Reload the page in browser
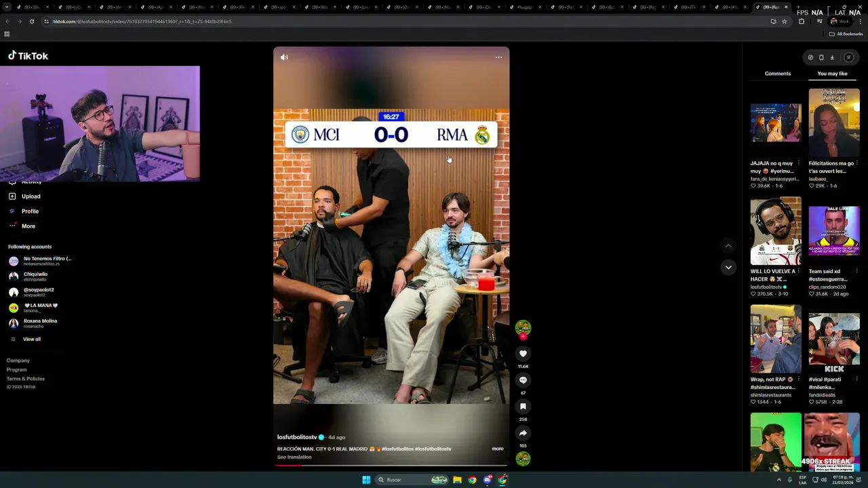868x488 pixels. [31, 21]
